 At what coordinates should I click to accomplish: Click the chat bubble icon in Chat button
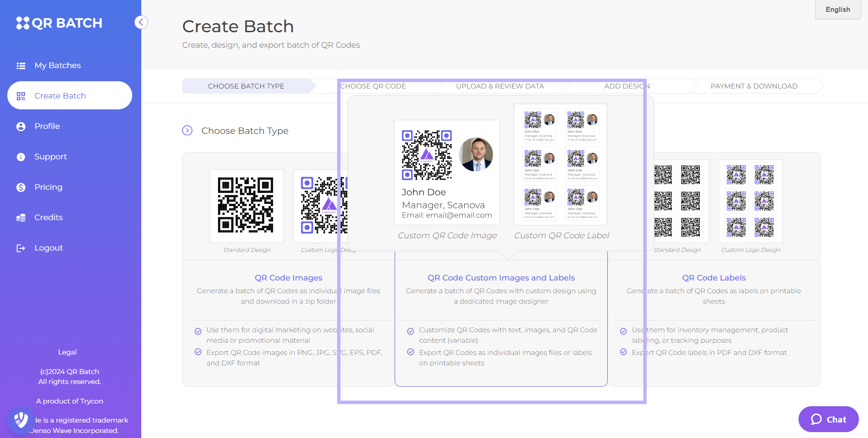[x=816, y=419]
